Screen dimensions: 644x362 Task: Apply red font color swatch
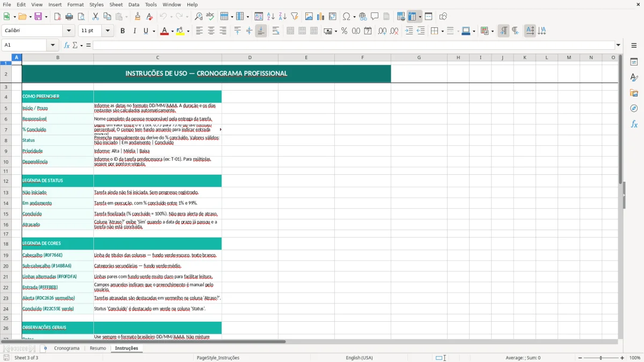pos(165,31)
